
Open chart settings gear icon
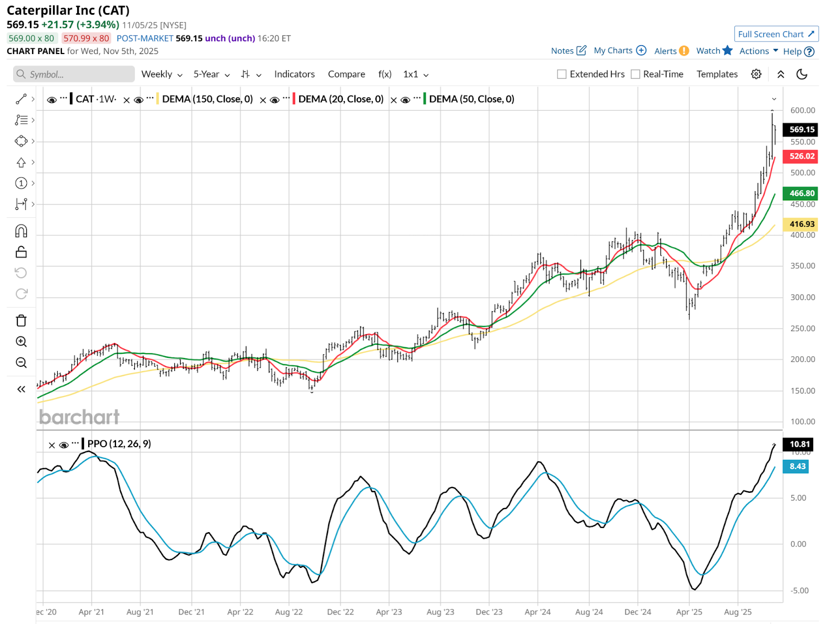pyautogui.click(x=756, y=74)
